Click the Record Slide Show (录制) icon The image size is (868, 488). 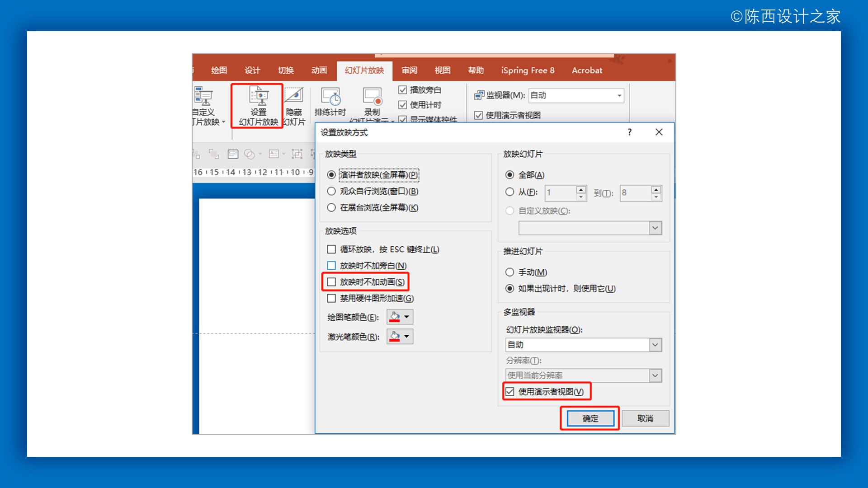pos(372,97)
